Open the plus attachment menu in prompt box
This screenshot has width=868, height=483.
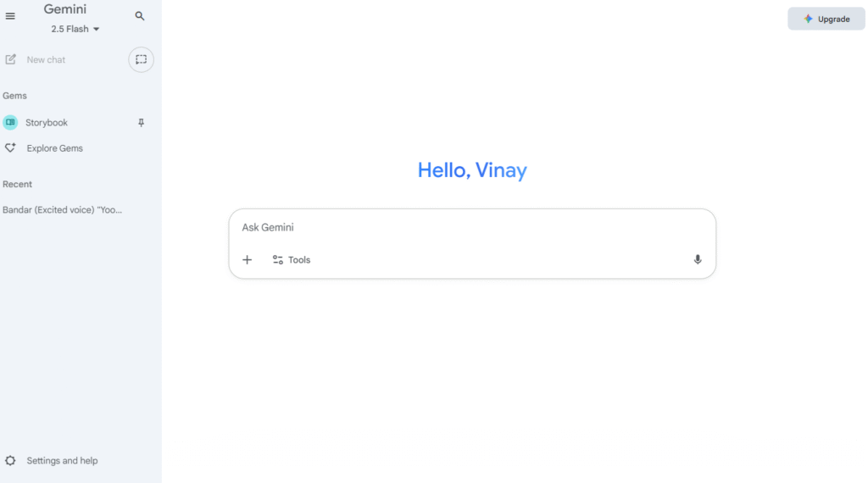(x=247, y=259)
